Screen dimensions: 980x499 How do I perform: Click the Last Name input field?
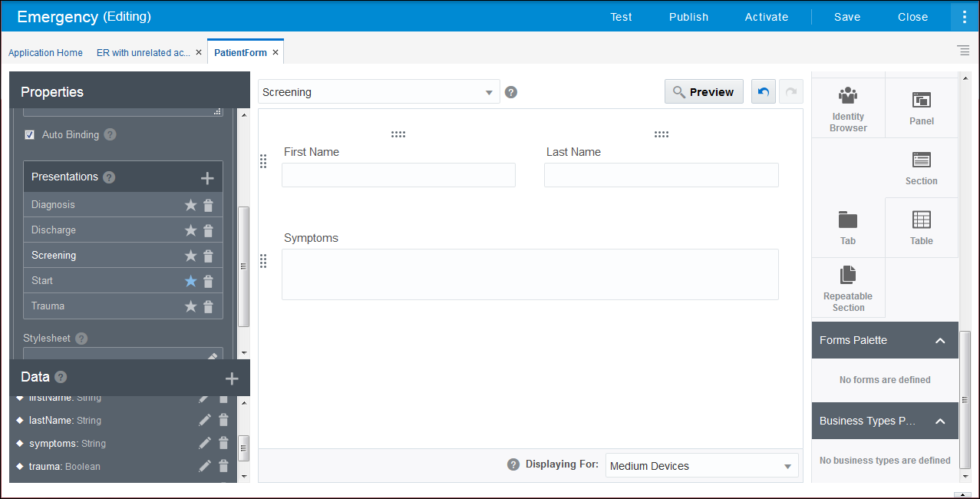coord(662,175)
